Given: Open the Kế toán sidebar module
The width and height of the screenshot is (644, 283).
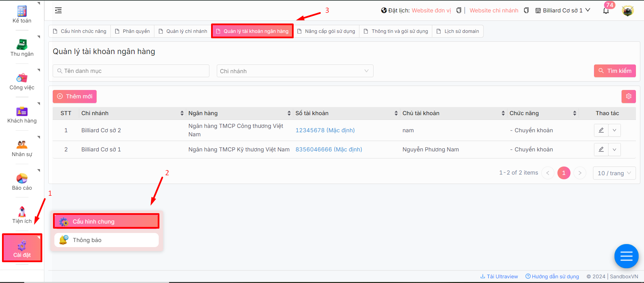Looking at the screenshot, I should 22,15.
